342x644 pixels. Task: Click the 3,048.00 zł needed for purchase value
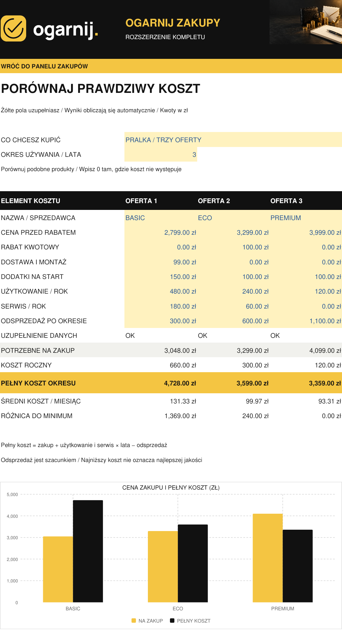coord(181,350)
